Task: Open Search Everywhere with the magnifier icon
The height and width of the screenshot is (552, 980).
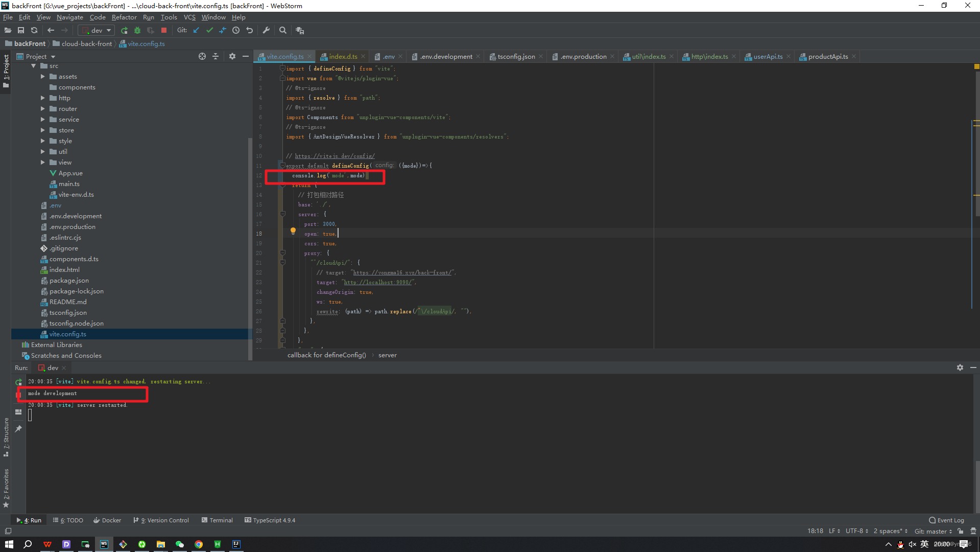Action: pyautogui.click(x=283, y=30)
